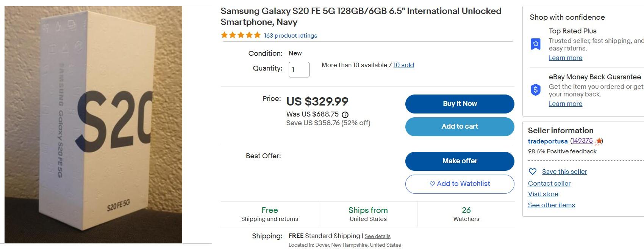Open See other items from this seller

[551, 205]
